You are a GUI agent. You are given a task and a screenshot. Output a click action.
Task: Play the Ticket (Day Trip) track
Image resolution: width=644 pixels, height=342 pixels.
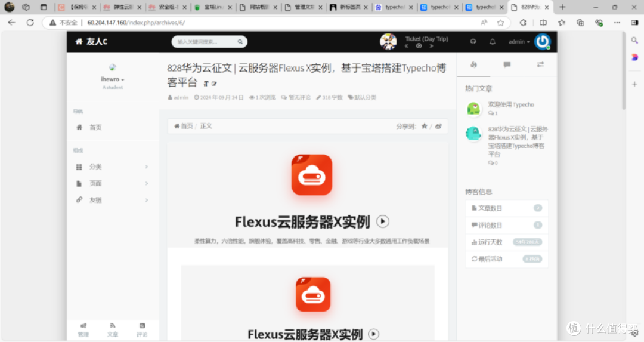419,46
